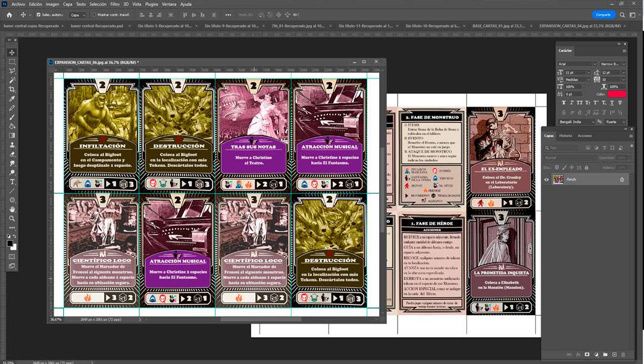
Task: Choose the Zoom tool in the toolbar
Action: pyautogui.click(x=12, y=219)
